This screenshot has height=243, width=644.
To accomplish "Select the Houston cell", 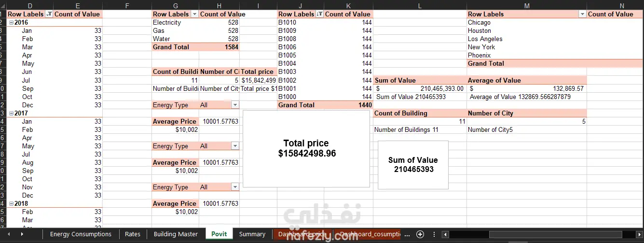I will 526,30.
